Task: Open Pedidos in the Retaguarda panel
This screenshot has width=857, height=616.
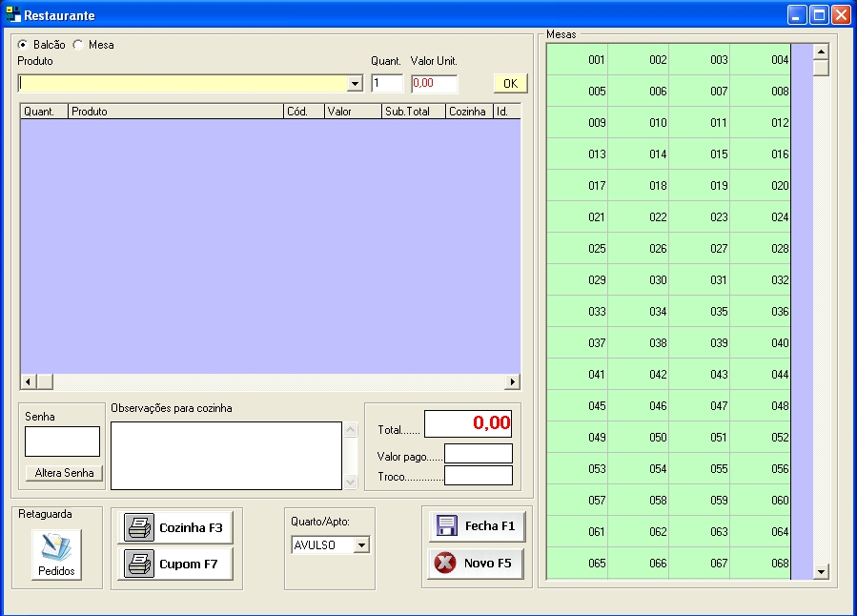Action: pos(56,553)
